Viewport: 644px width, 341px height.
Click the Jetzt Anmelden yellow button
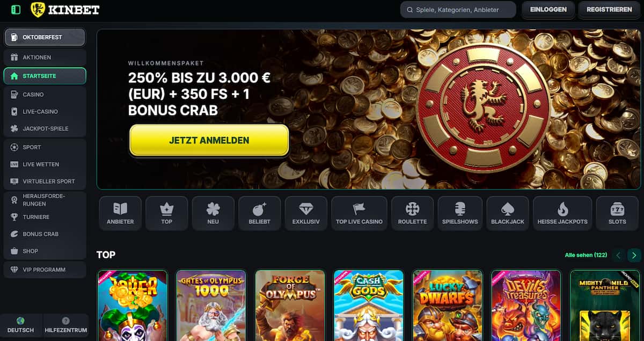pos(209,140)
